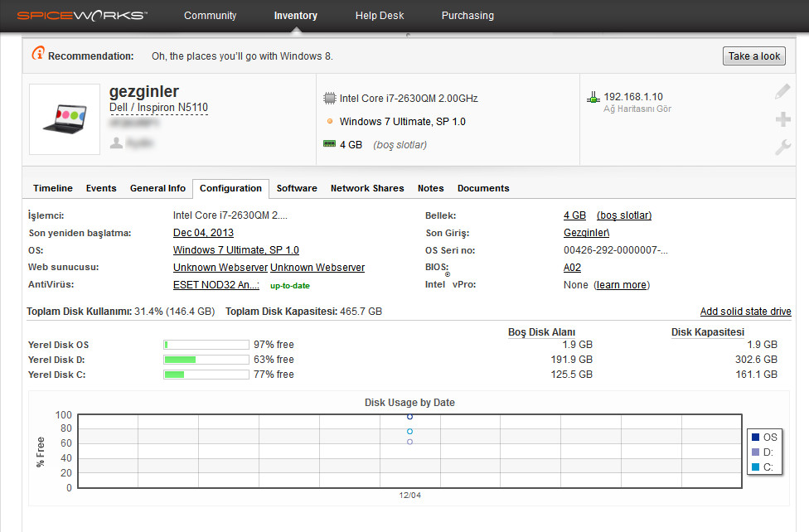
Task: Click the Recommendation info icon
Action: [39, 52]
